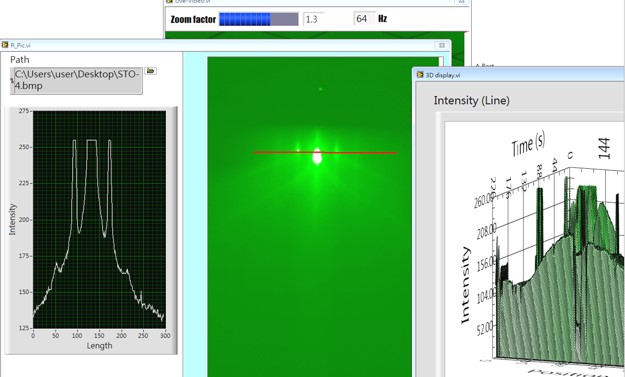Click the Intensity vs Length graph plot

pyautogui.click(x=99, y=220)
